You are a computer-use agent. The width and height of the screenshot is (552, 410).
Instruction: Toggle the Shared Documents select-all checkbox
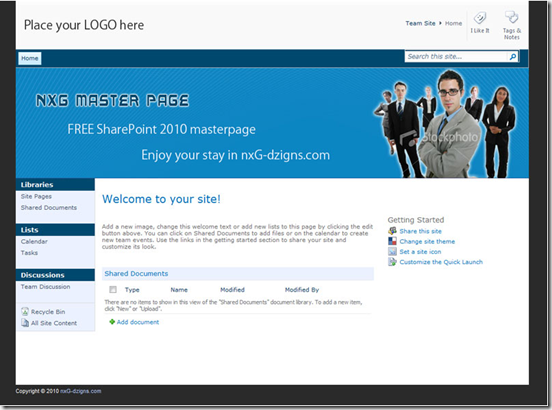click(113, 289)
